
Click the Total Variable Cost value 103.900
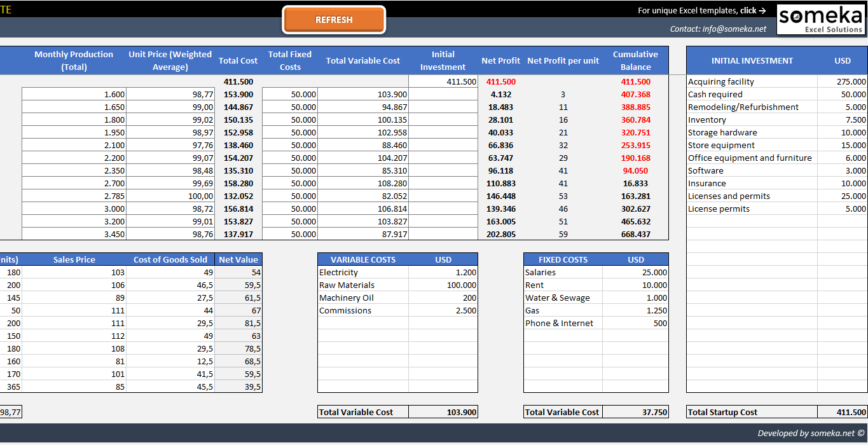coord(443,412)
